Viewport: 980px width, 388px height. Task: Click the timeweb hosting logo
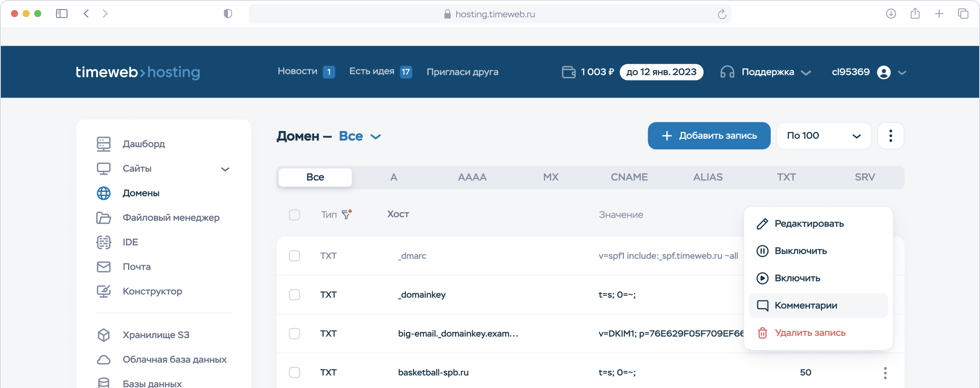click(x=138, y=72)
